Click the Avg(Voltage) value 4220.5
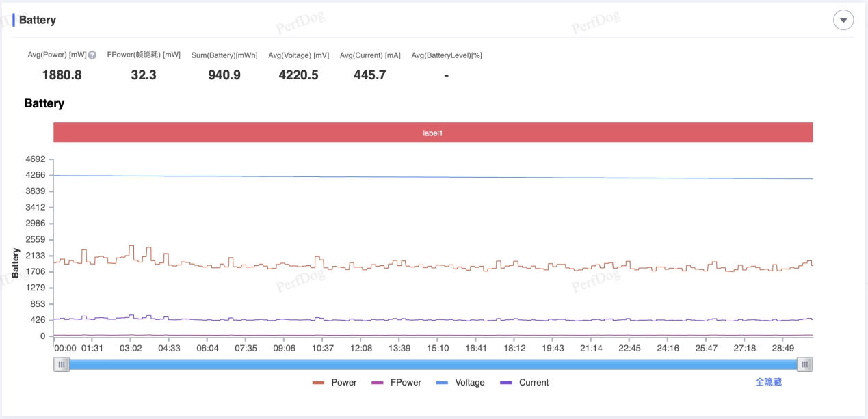868x419 pixels. point(298,75)
